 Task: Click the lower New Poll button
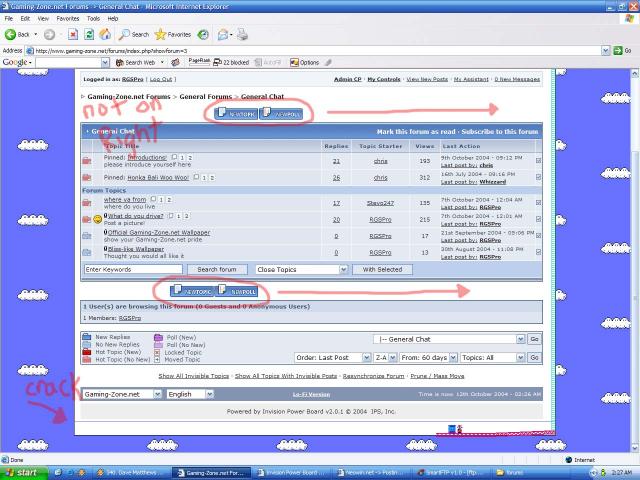(237, 291)
